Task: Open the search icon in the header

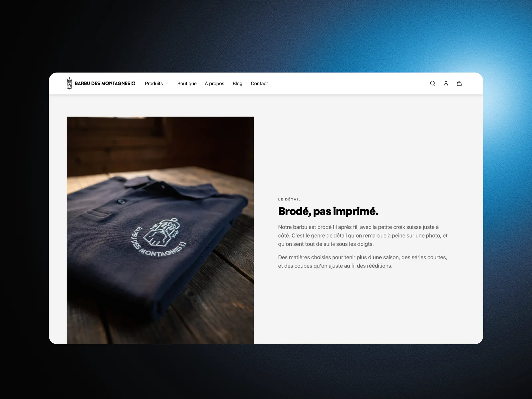Action: 432,83
